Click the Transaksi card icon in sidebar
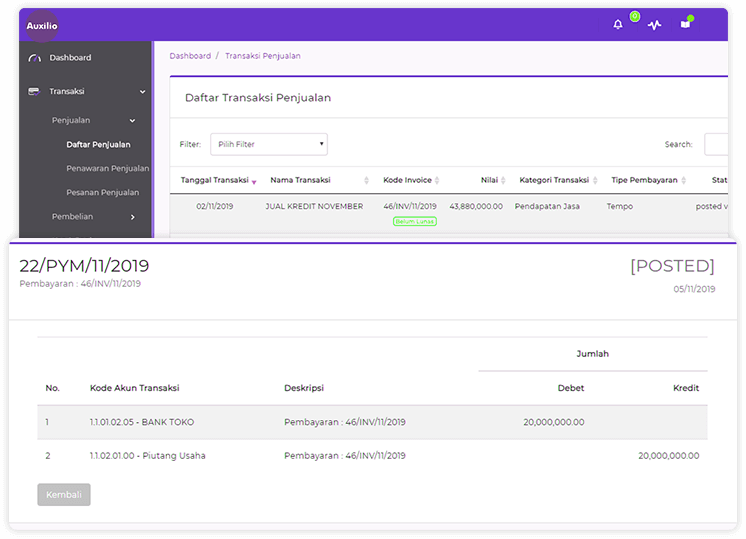Image resolution: width=746 pixels, height=539 pixels. [x=34, y=92]
